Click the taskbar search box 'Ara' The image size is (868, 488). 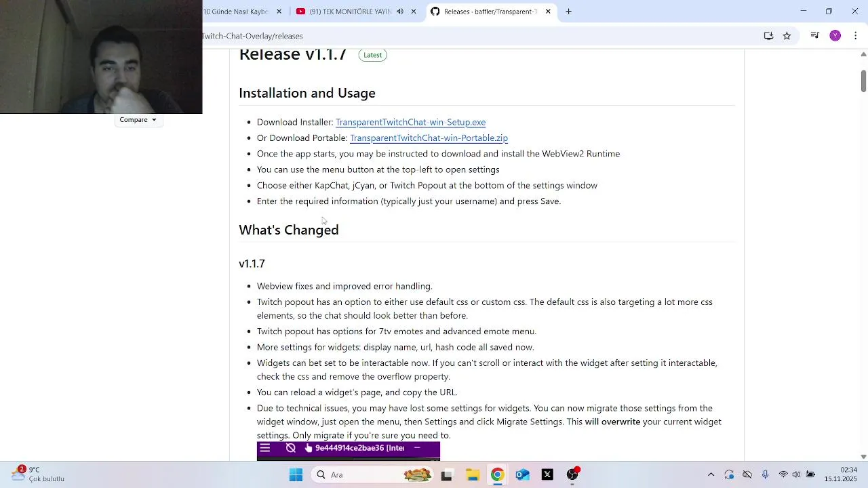tap(373, 475)
